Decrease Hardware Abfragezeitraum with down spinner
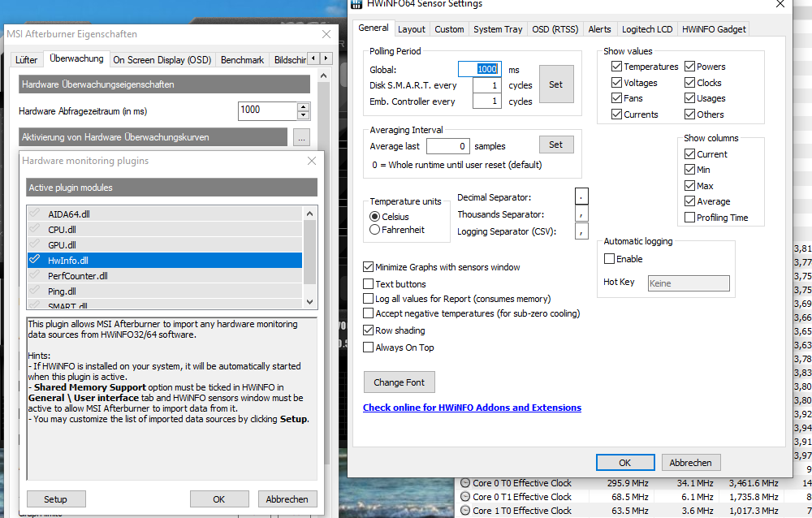Screen dimensions: 812x518 coord(304,115)
